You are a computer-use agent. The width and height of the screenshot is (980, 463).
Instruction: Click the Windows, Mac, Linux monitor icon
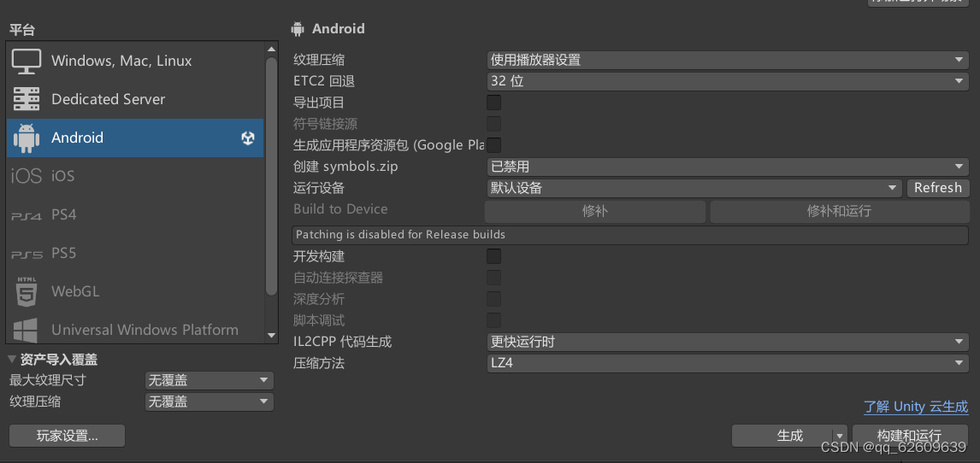(x=27, y=62)
